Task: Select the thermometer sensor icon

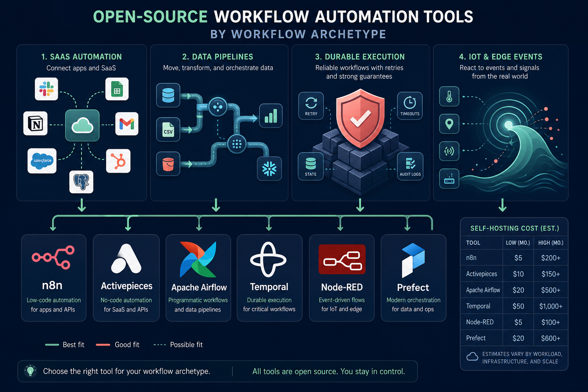Action: (x=449, y=96)
